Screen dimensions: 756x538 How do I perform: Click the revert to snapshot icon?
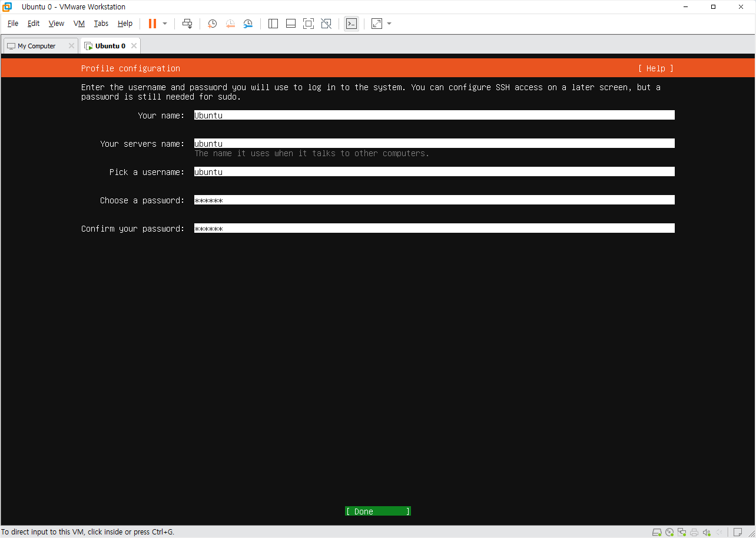[230, 24]
